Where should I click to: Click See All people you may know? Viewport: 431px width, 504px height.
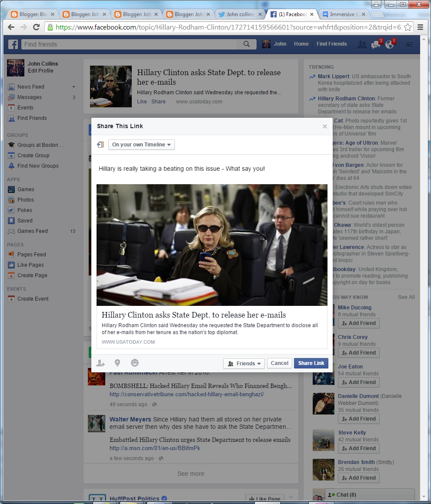click(406, 297)
